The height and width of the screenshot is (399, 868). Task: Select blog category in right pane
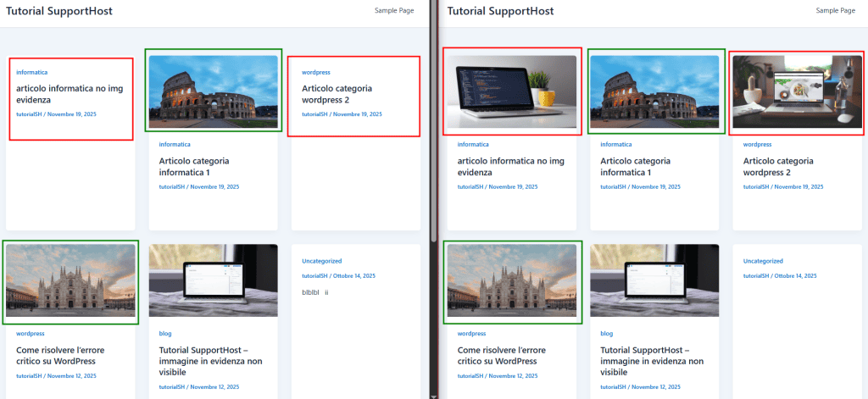607,334
